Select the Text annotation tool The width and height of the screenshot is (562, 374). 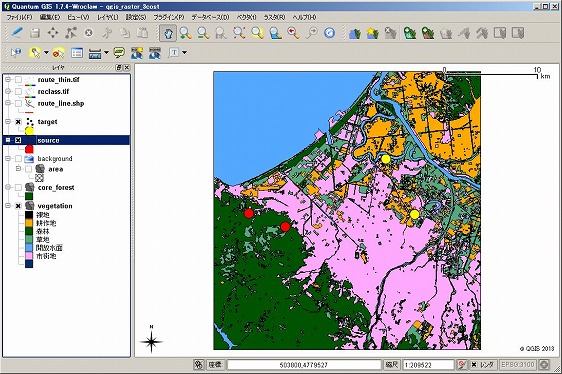tap(174, 53)
